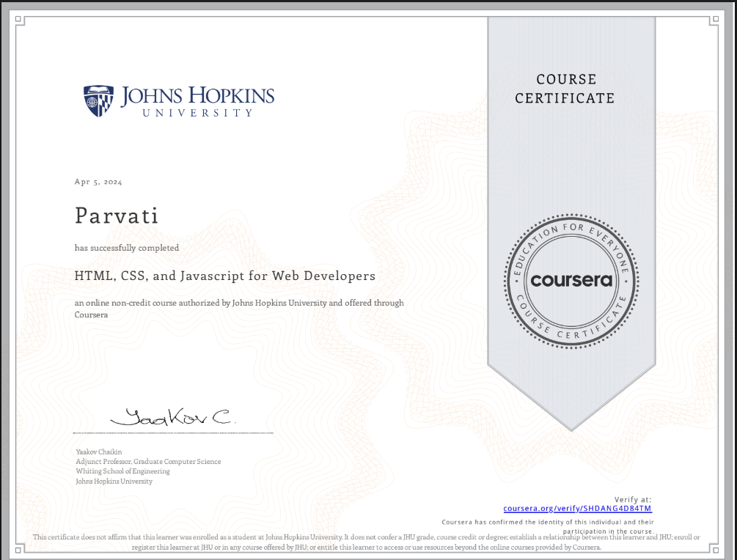Select the 'Whiting School of Engineering' line
This screenshot has height=560, width=737.
click(122, 471)
